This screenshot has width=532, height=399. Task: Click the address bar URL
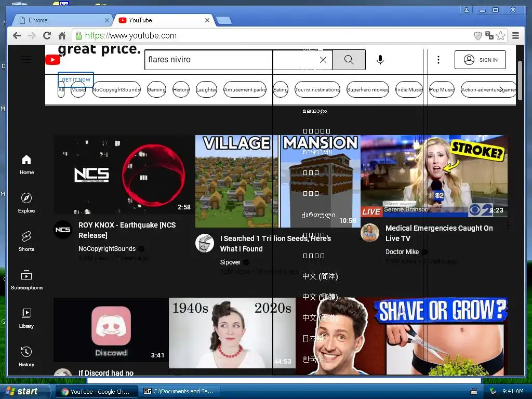point(130,36)
